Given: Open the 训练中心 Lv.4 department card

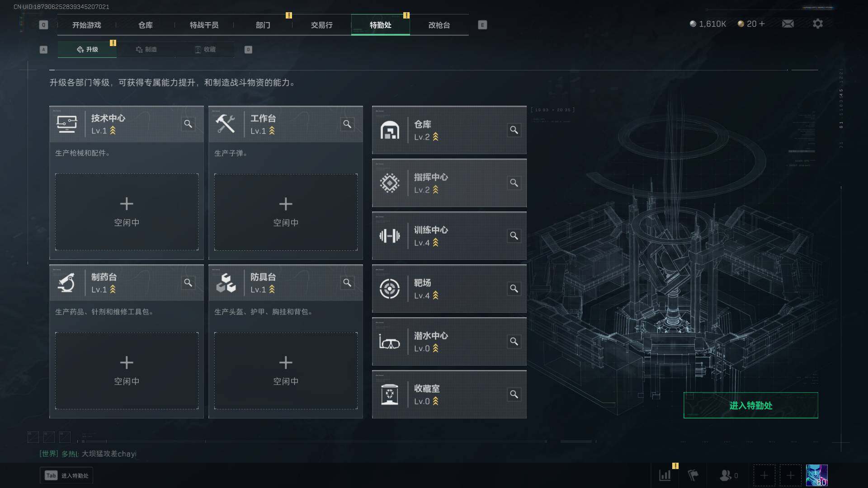Looking at the screenshot, I should pyautogui.click(x=449, y=235).
